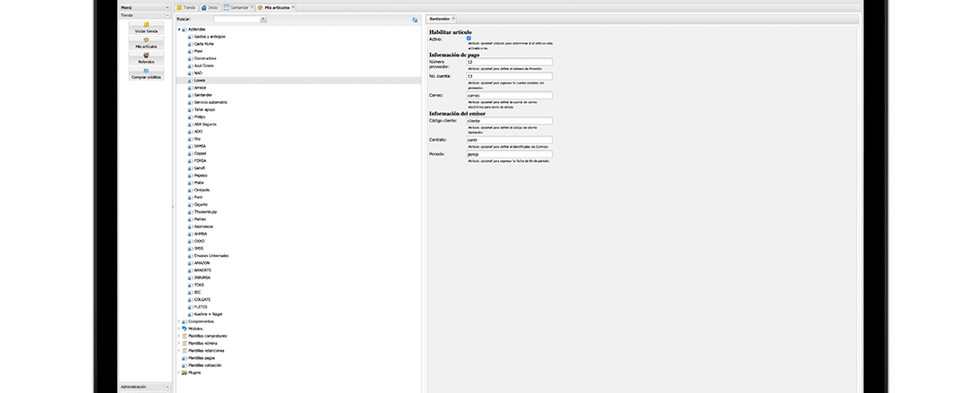This screenshot has width=980, height=393.
Task: Select the Santander addenda in the tree
Action: click(x=202, y=94)
